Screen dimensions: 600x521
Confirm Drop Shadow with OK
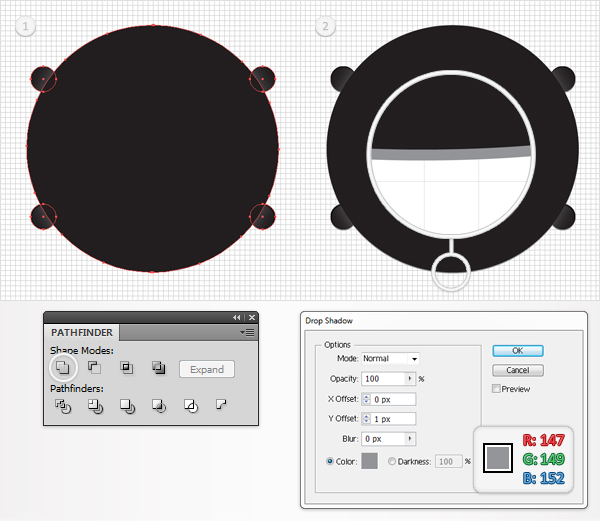[518, 351]
